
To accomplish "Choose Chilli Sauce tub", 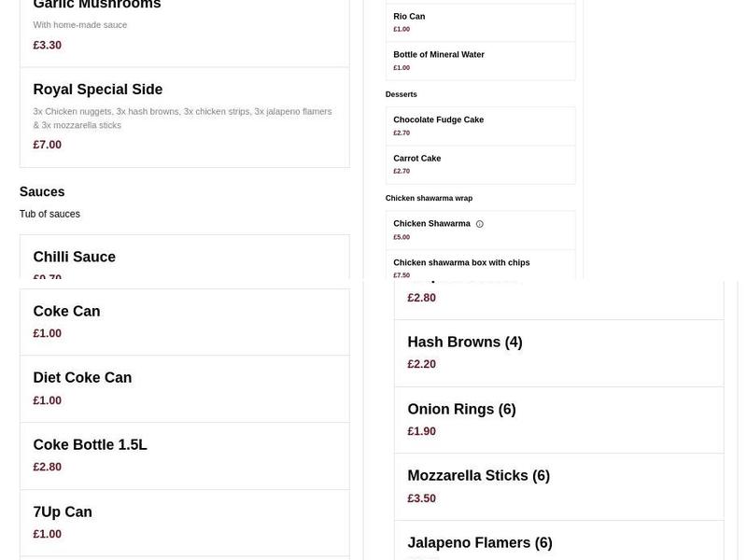I will pyautogui.click(x=184, y=257).
